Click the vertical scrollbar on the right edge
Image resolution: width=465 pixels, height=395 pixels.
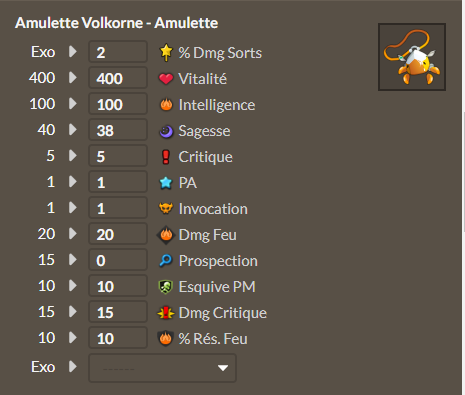coord(463,172)
